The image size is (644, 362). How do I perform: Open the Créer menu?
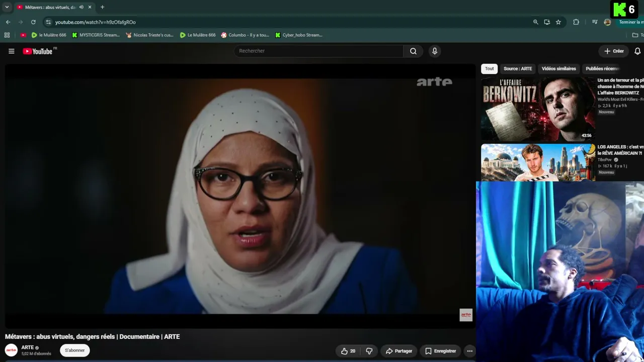pyautogui.click(x=614, y=51)
